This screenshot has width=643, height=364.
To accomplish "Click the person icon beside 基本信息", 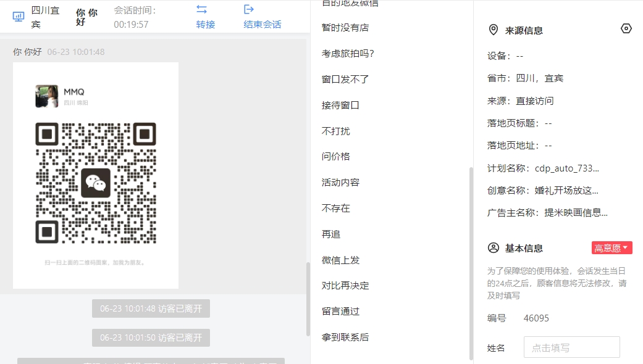I will [494, 248].
